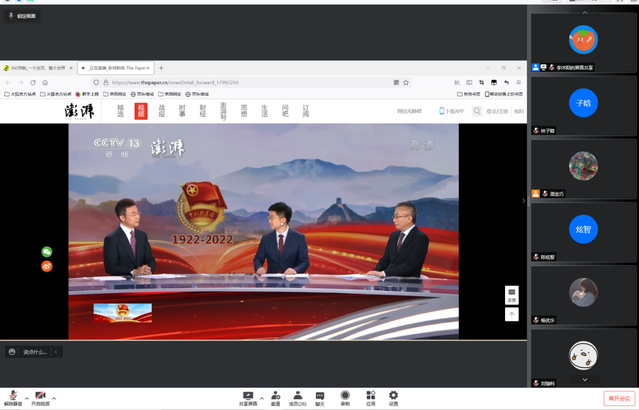The image size is (639, 410).
Task: Expand participant list with bottom chevron
Action: [583, 379]
